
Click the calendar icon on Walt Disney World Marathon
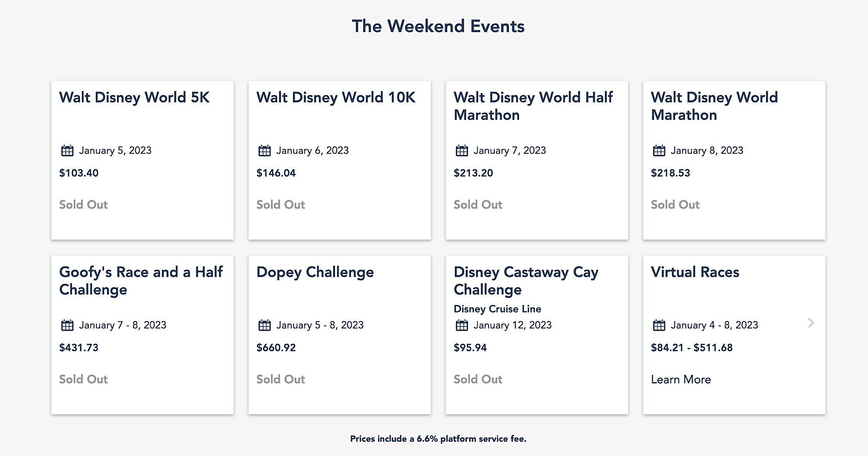(x=660, y=151)
